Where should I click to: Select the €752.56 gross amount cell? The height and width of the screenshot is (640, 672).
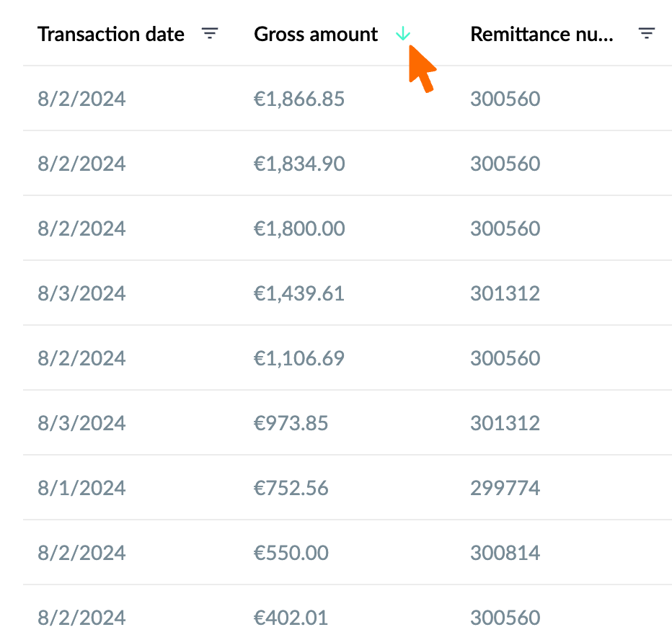coord(291,488)
